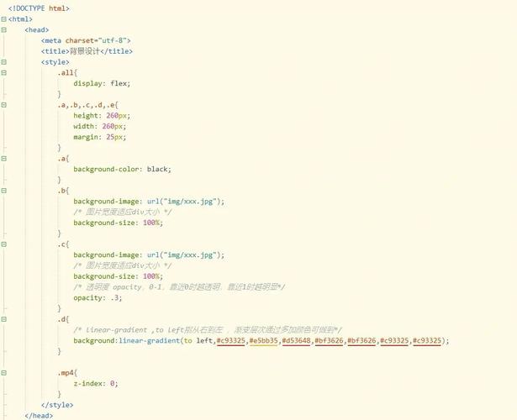Fold the .all CSS rule
Image resolution: width=517 pixels, height=420 pixels.
click(4, 72)
